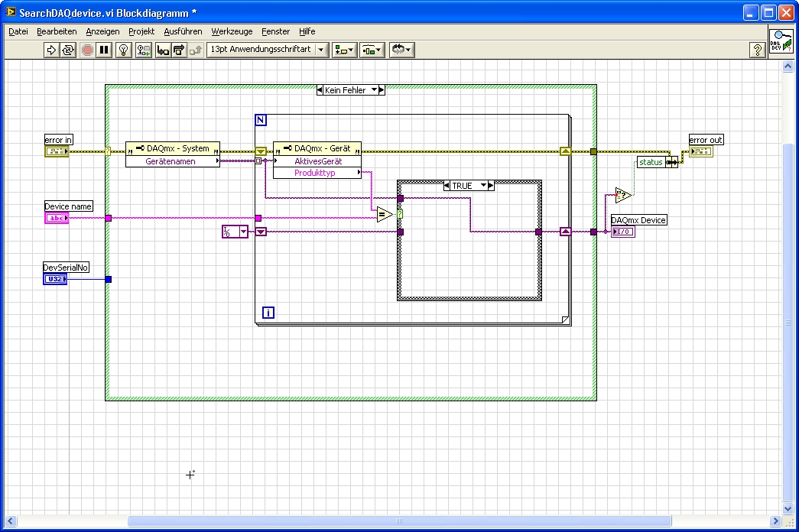
Task: Open the Align Objects dropdown
Action: point(345,50)
